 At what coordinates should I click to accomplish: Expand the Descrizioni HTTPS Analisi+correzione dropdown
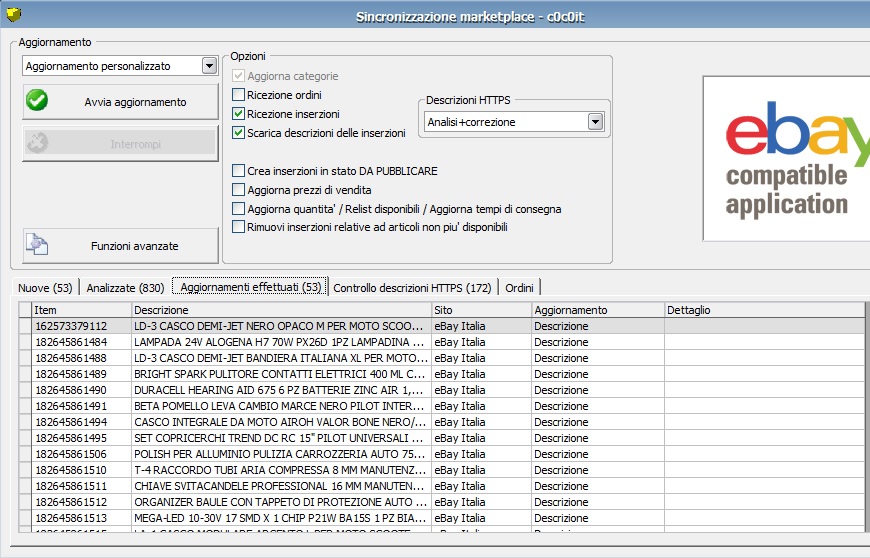pos(595,122)
